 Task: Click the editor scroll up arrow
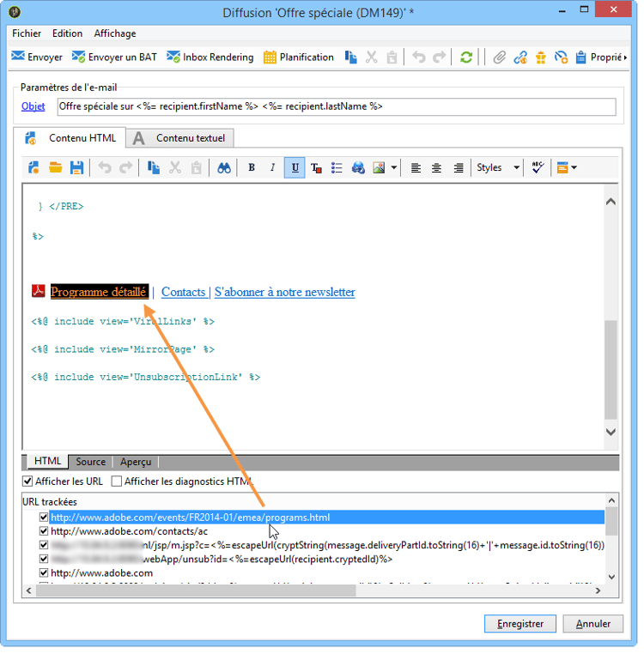pos(611,202)
